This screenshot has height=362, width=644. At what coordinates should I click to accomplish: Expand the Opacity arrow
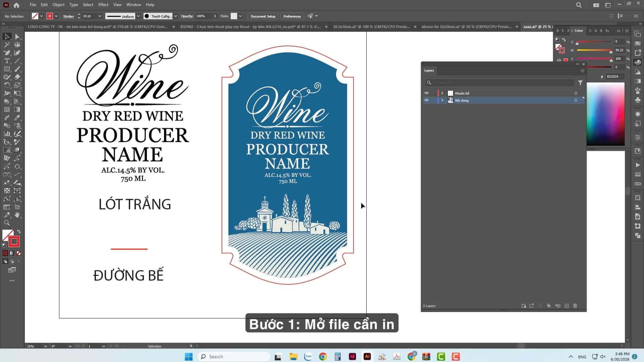[x=215, y=16]
